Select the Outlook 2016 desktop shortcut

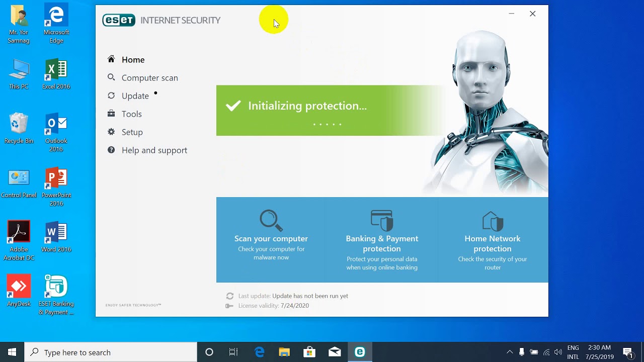[56, 133]
